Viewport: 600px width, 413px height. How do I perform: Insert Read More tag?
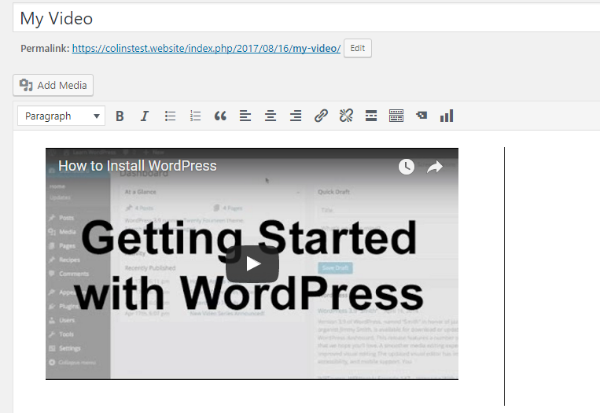(x=371, y=116)
